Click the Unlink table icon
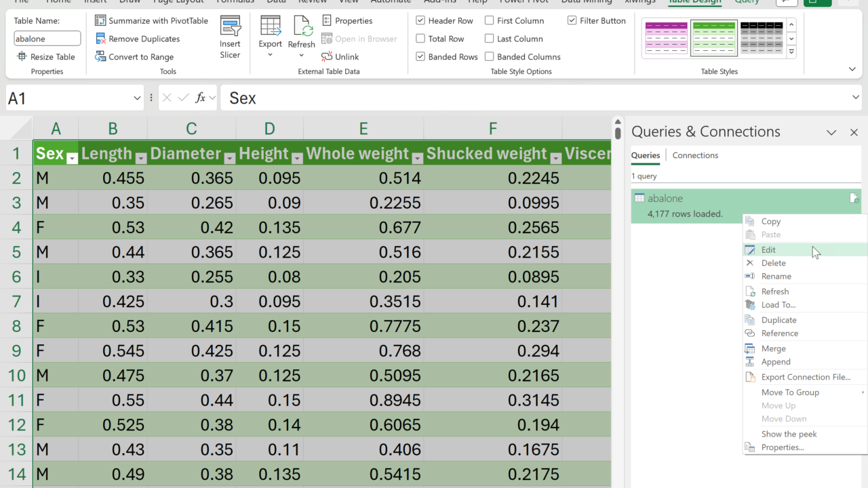 328,57
